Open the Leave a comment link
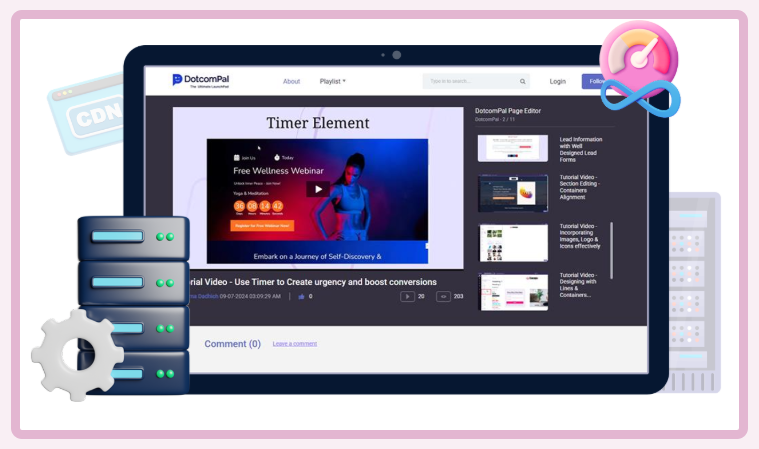759x449 pixels. [295, 344]
